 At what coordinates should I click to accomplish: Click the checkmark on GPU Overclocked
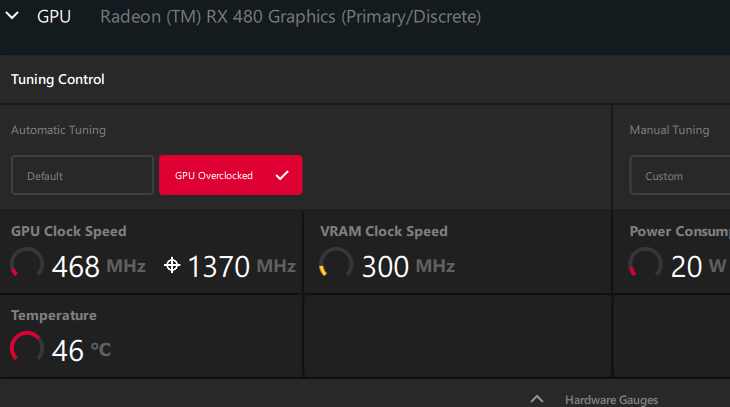pos(282,175)
